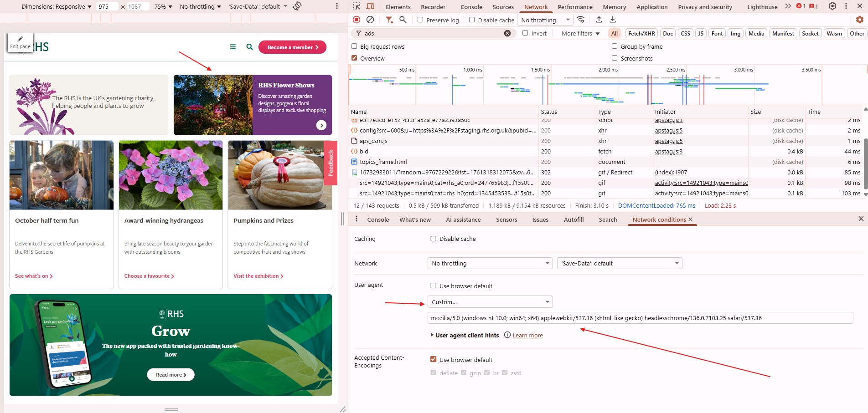
Task: Click RHS Flower Shows arrow circle
Action: pos(321,125)
